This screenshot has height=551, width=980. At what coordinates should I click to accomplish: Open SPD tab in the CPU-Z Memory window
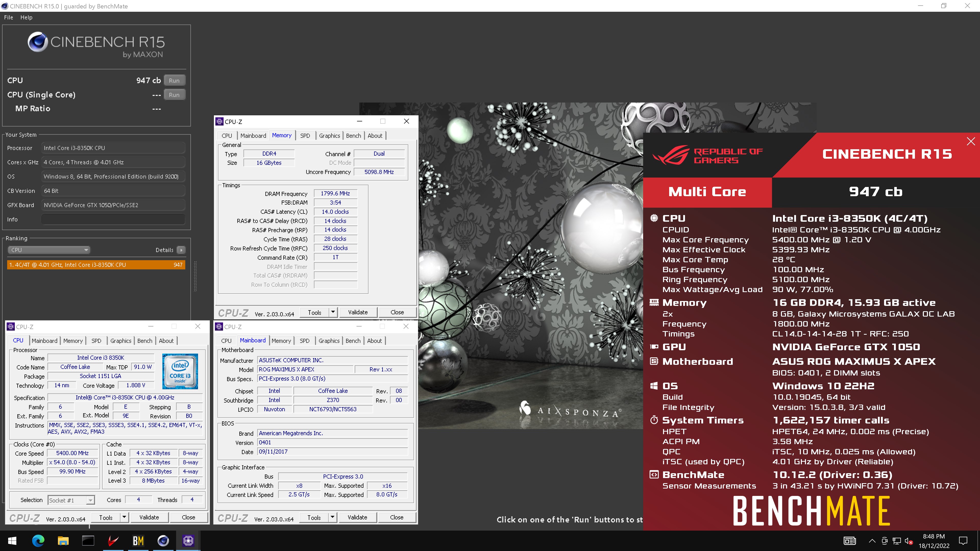305,136
